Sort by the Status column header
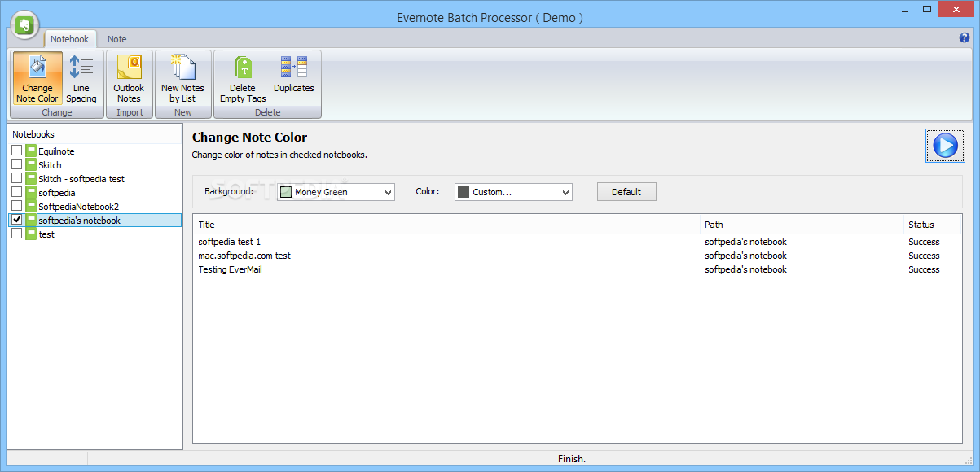980x472 pixels. point(933,225)
